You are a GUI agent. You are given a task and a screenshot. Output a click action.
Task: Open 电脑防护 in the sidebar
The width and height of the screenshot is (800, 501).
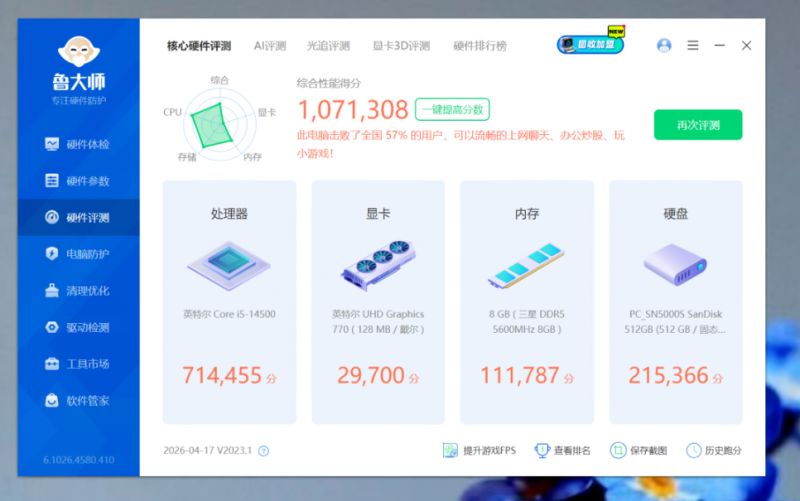(x=78, y=254)
